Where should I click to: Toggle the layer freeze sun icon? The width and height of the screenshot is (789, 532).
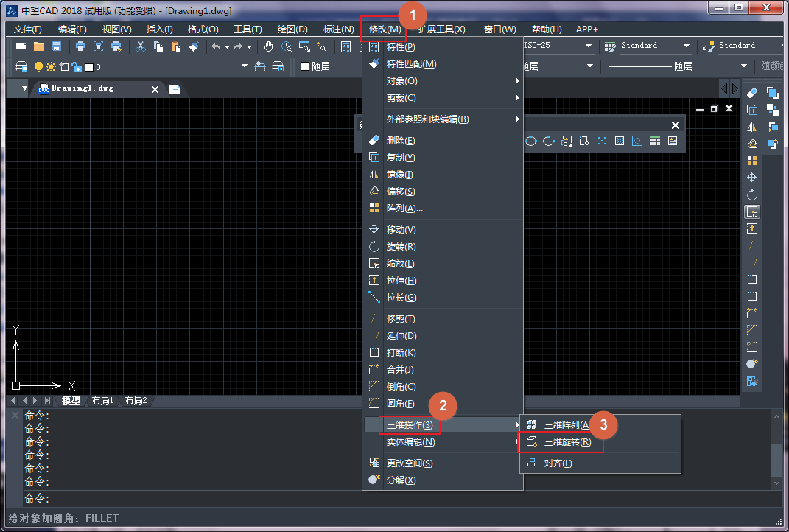click(x=51, y=67)
